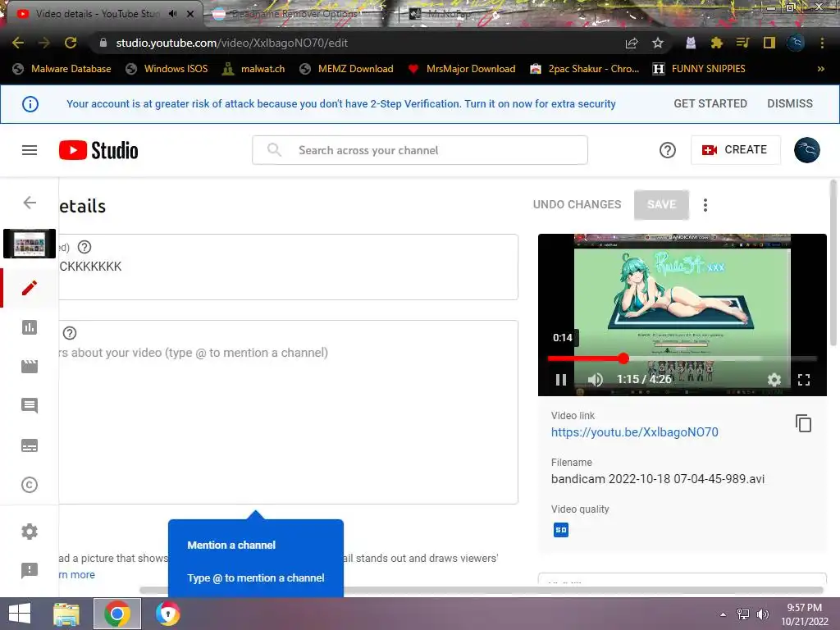Image resolution: width=840 pixels, height=630 pixels.
Task: Mute the tab via the audio speaker icon
Action: (172, 13)
